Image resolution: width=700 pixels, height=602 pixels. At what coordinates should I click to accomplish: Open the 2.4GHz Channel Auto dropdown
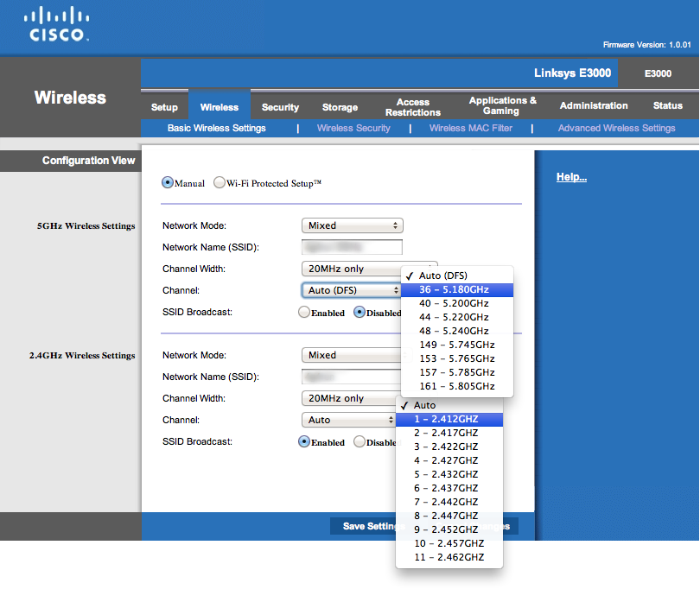[348, 420]
